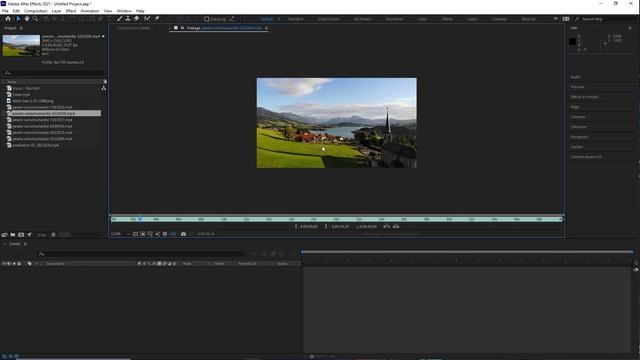
Task: Open the Paragraph panel
Action: [x=579, y=137]
